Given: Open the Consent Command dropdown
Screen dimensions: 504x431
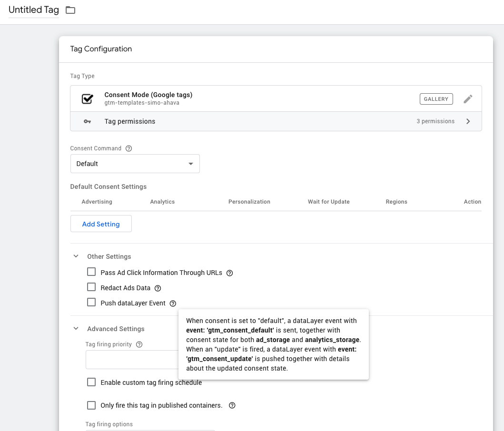Looking at the screenshot, I should click(x=135, y=164).
